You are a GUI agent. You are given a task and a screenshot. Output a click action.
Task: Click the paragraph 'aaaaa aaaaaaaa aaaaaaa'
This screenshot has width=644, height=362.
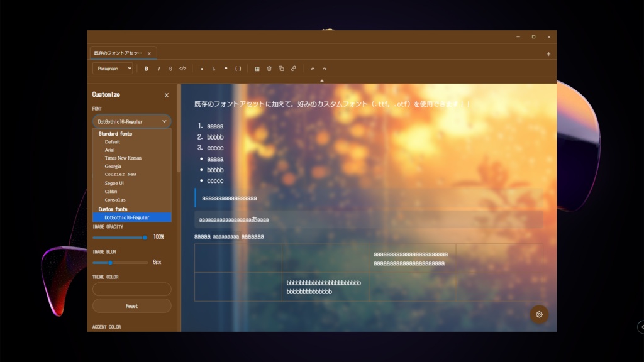pos(229,236)
